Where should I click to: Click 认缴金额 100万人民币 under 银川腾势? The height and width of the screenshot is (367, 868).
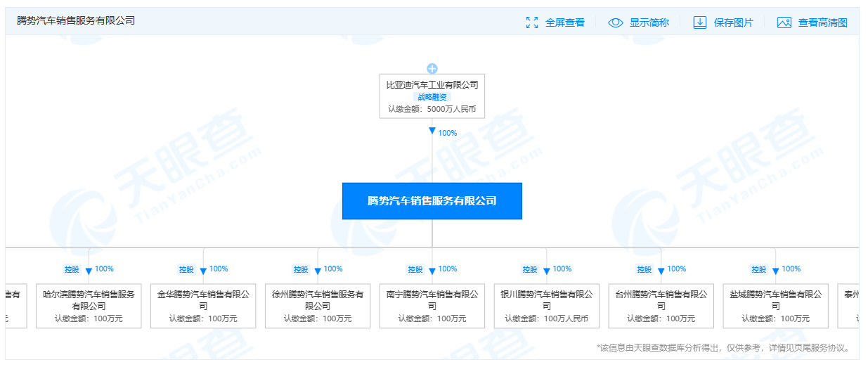(x=547, y=318)
